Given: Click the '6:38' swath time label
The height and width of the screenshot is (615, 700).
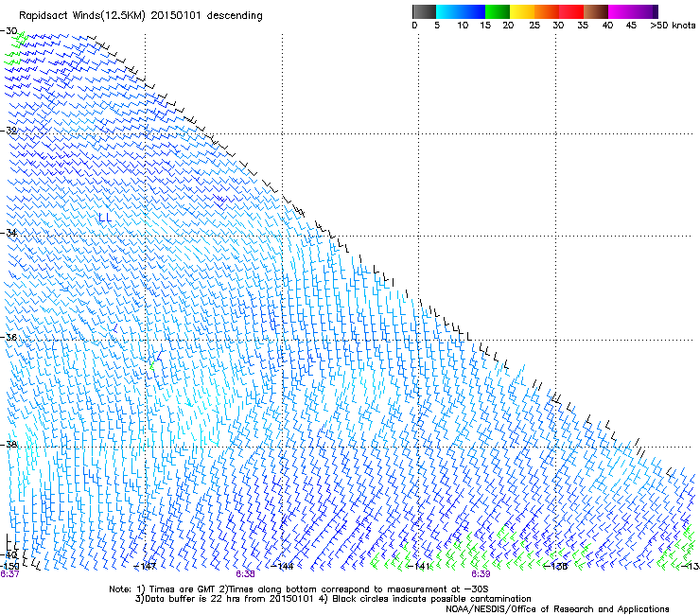Looking at the screenshot, I should (x=246, y=574).
